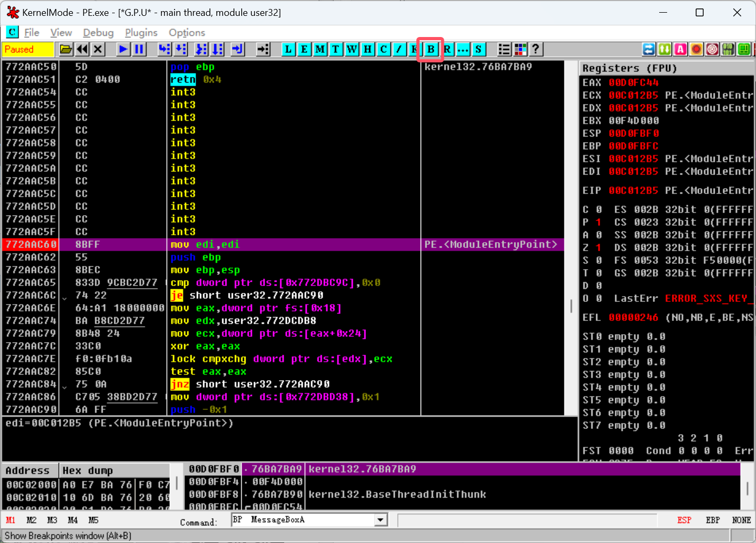This screenshot has height=543, width=756.
Task: Click the EBP stack mode button
Action: click(713, 520)
